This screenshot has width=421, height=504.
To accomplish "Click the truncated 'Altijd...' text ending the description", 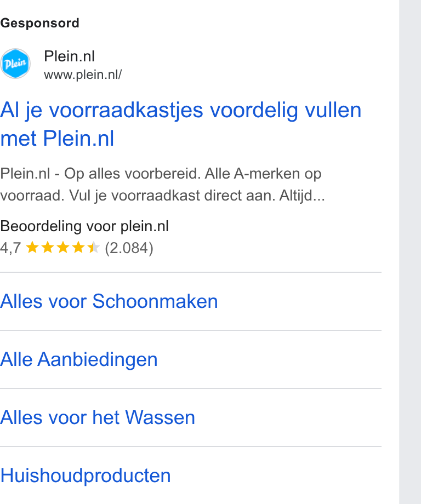I will click(302, 196).
